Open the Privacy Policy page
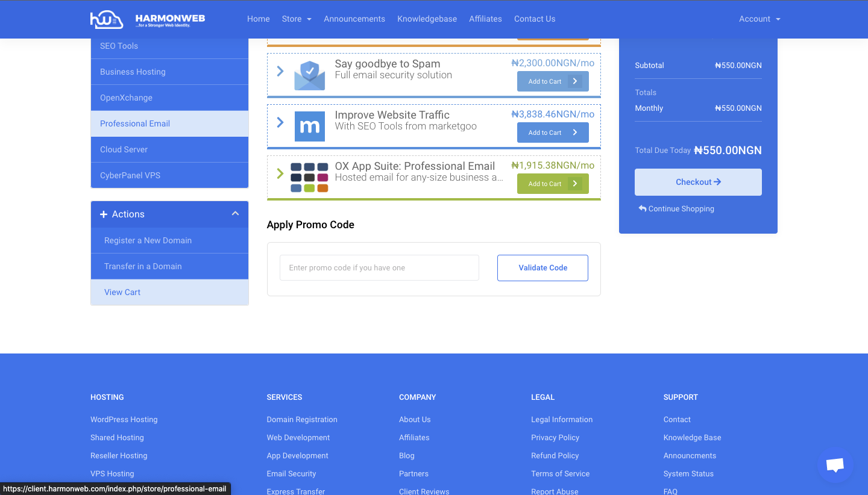The height and width of the screenshot is (495, 868). (555, 437)
